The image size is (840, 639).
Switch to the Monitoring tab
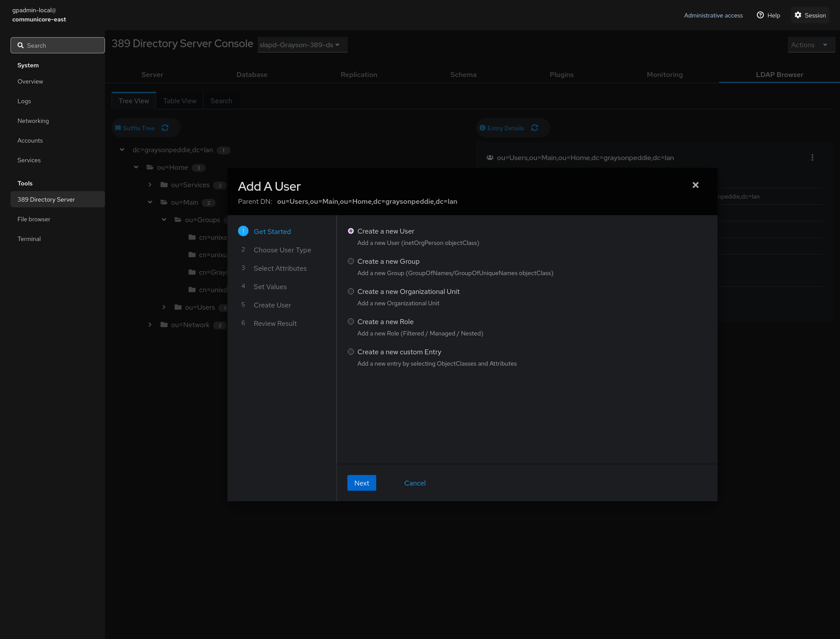point(665,74)
